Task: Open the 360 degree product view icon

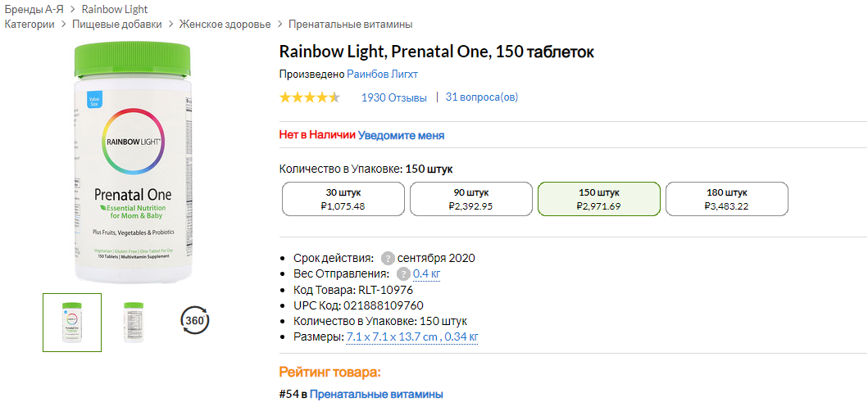Action: tap(194, 320)
